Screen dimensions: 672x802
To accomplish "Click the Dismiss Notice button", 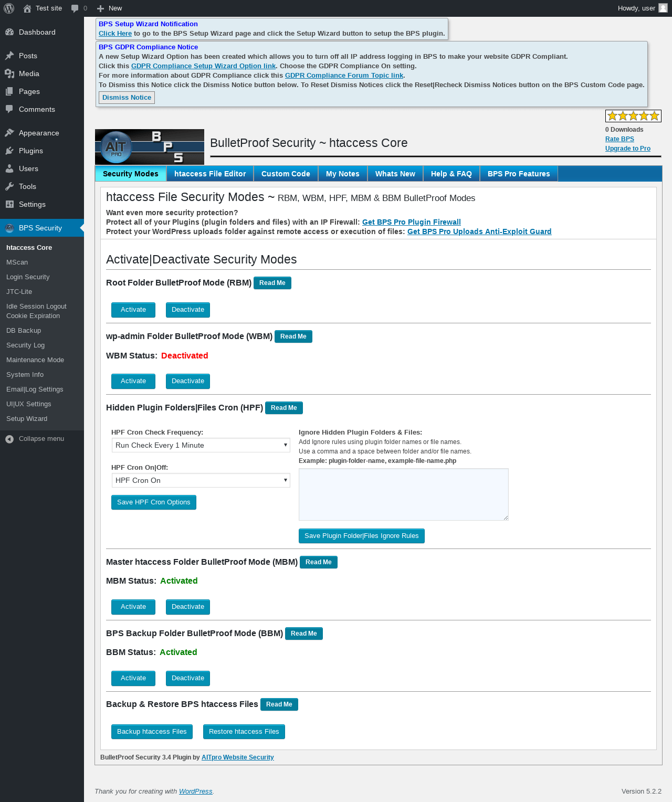I will coord(127,98).
